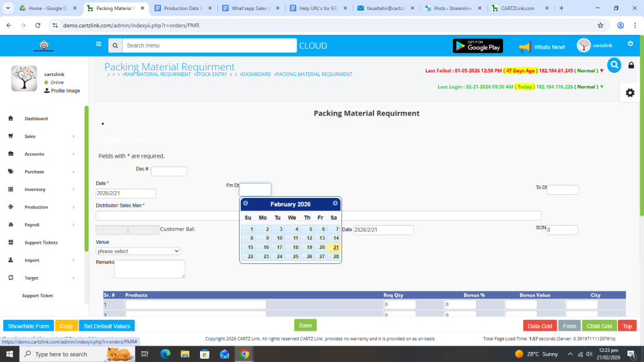Click the hamburger menu toggle icon
Image resolution: width=644 pixels, height=362 pixels.
tap(98, 45)
